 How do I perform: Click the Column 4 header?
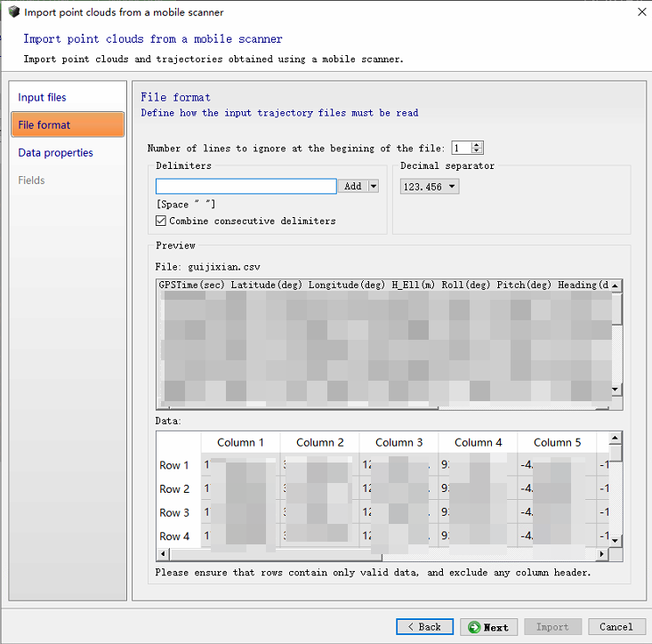(x=478, y=442)
